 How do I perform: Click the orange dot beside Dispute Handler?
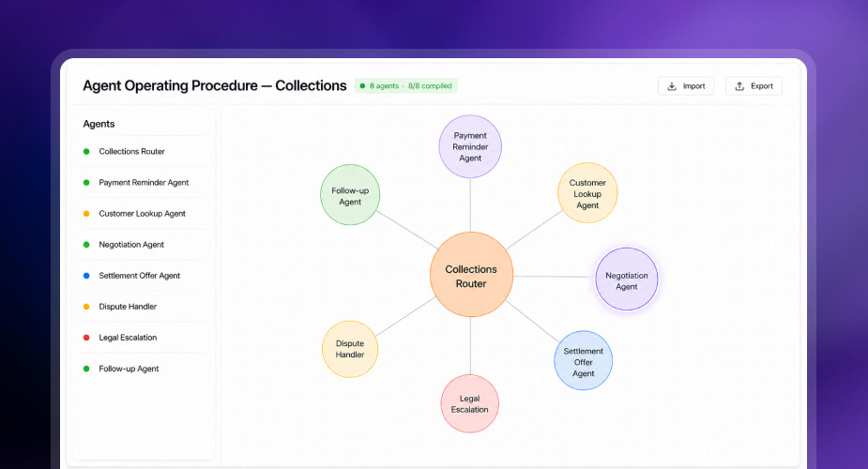pyautogui.click(x=86, y=307)
